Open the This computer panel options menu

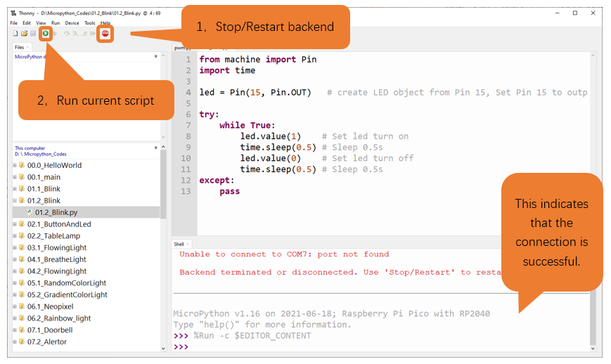click(x=156, y=148)
